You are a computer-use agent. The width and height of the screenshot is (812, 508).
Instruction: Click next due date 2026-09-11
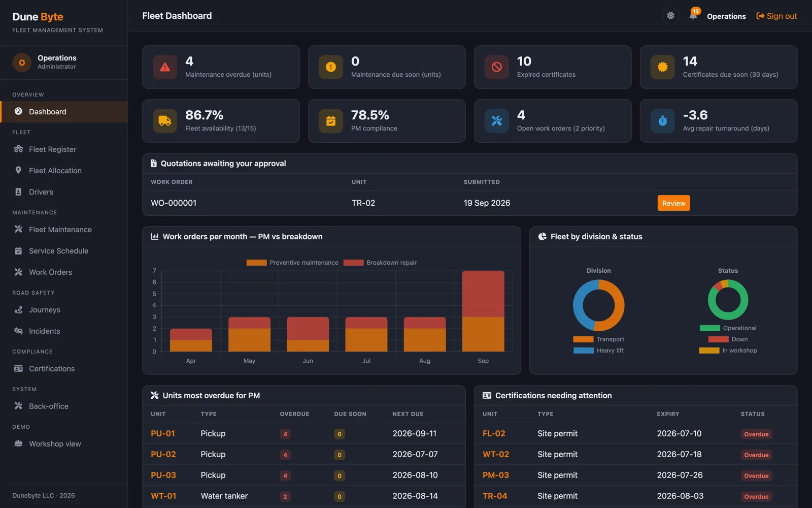point(415,433)
